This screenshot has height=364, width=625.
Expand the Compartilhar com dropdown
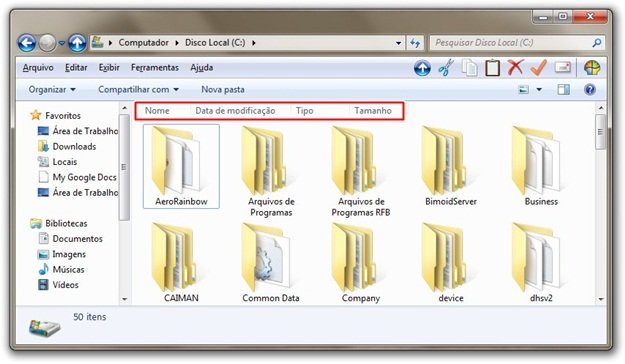point(138,89)
